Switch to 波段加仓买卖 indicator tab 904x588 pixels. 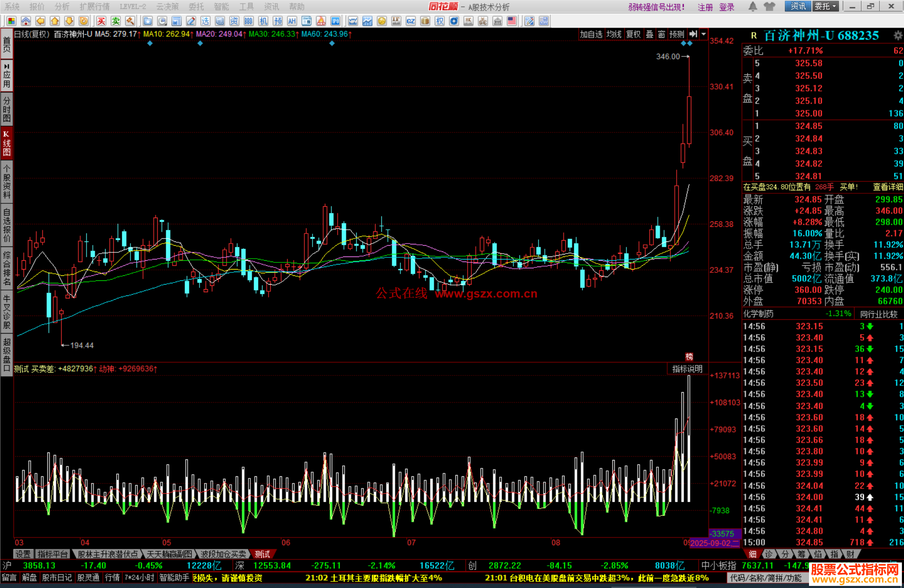tap(223, 554)
